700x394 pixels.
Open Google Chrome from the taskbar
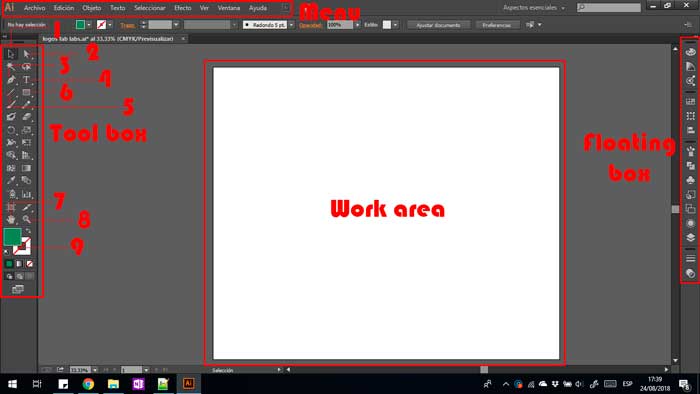pos(88,384)
